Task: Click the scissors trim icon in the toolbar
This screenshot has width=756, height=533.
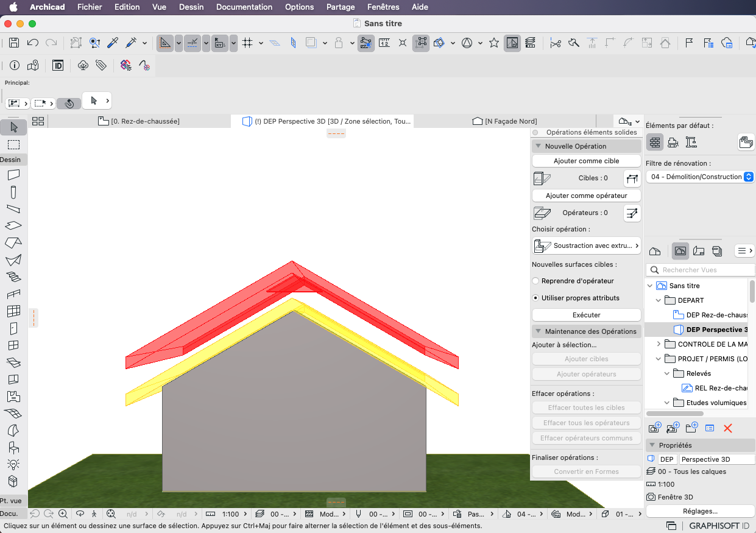Action: pyautogui.click(x=555, y=43)
